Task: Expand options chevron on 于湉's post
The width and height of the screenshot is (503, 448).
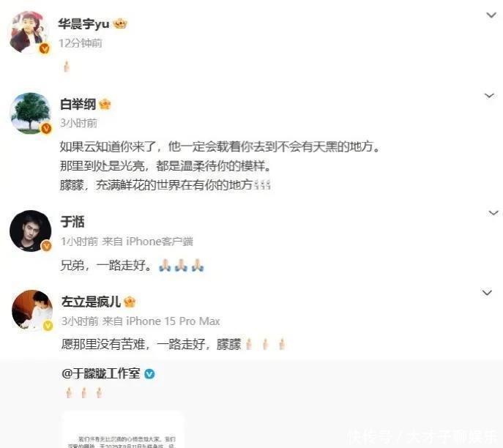Action: pyautogui.click(x=493, y=212)
